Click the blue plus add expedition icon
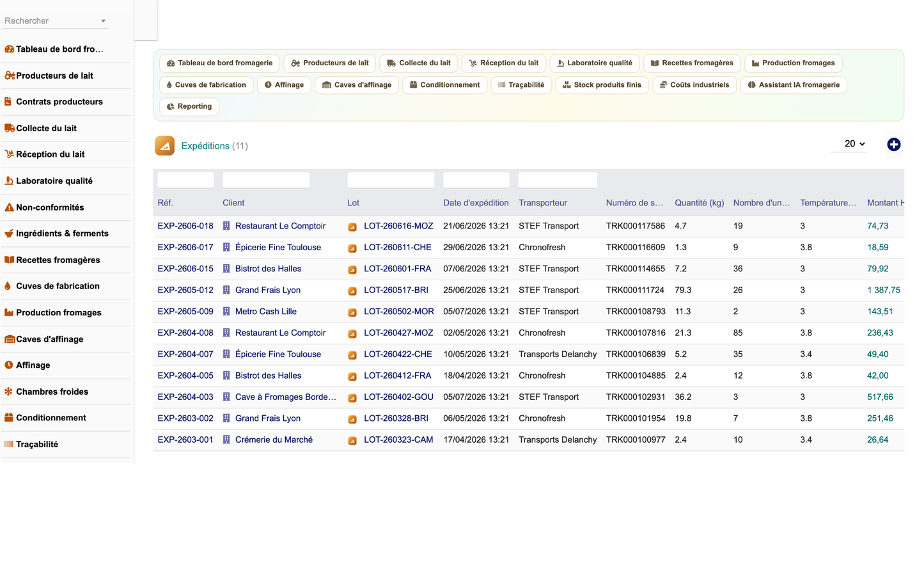 894,145
